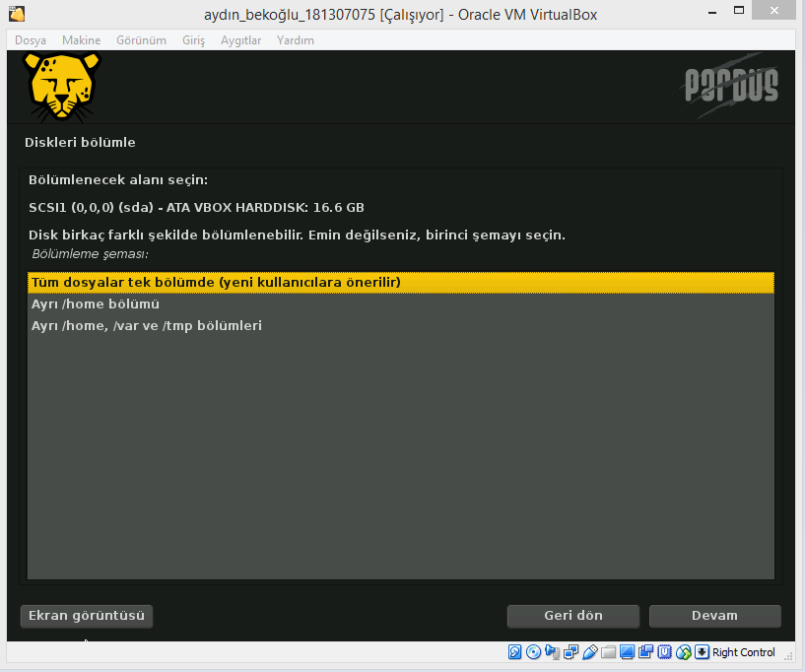This screenshot has height=672, width=805.
Task: Click Geri dön to go back
Action: click(x=572, y=616)
